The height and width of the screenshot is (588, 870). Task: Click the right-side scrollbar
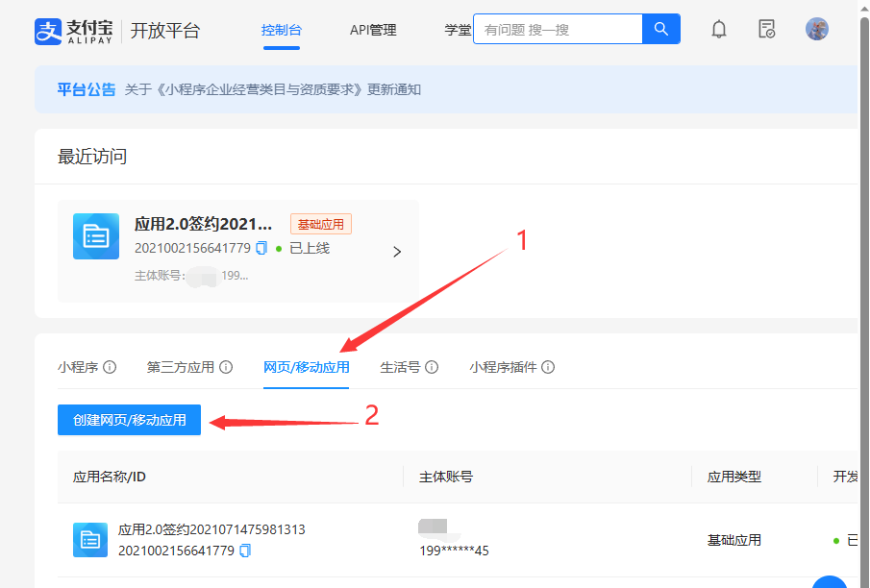863,288
